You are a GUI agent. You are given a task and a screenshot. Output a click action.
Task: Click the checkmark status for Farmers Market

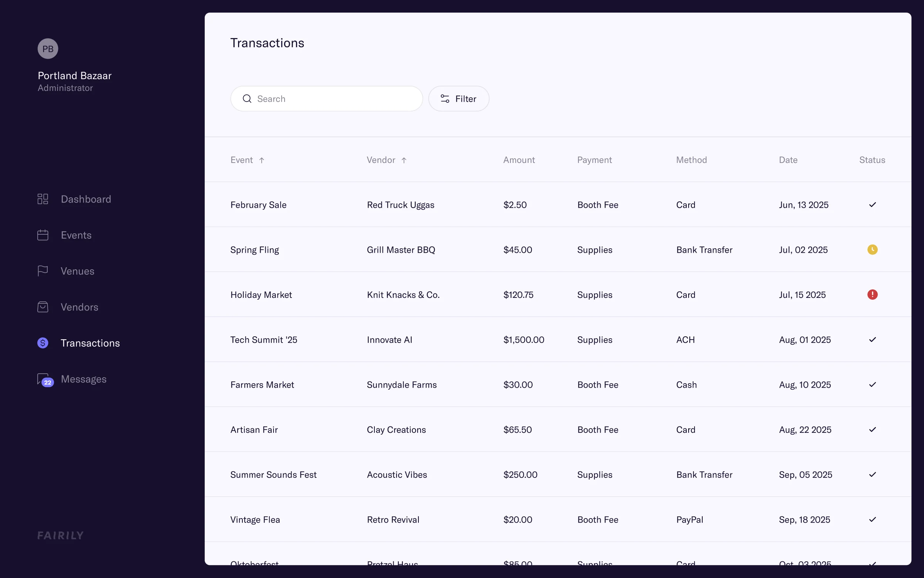[x=872, y=384]
